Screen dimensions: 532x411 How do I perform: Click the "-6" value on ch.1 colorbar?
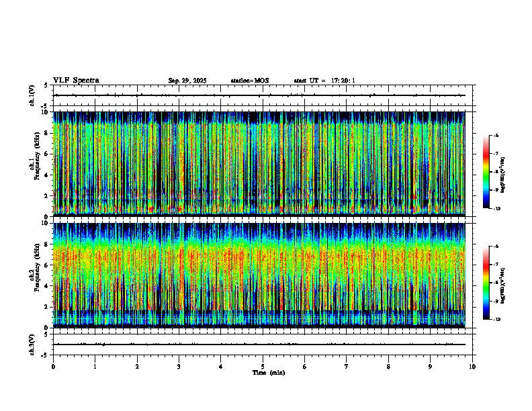click(496, 136)
